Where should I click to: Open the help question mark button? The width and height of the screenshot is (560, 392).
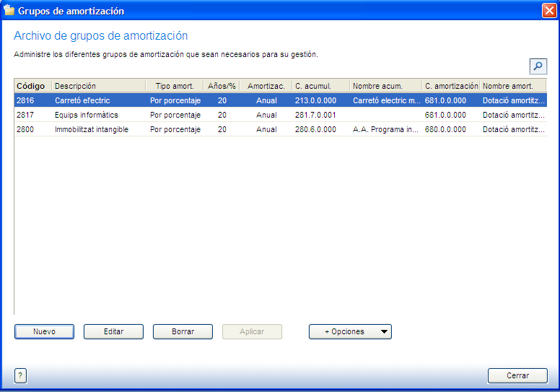(x=20, y=375)
